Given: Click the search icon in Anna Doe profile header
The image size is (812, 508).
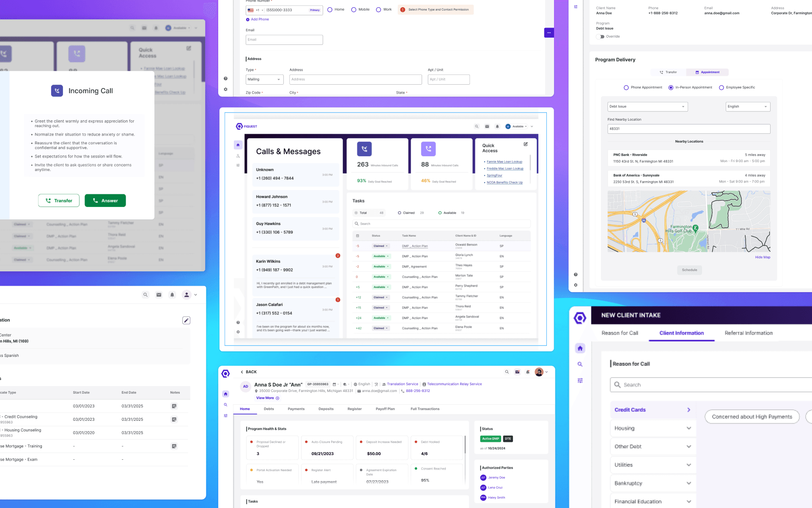Looking at the screenshot, I should (507, 372).
